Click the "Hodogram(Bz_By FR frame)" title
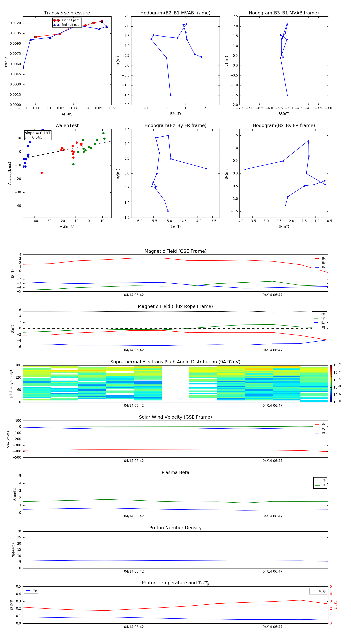Viewport: 351px width, 644px height. pyautogui.click(x=175, y=125)
